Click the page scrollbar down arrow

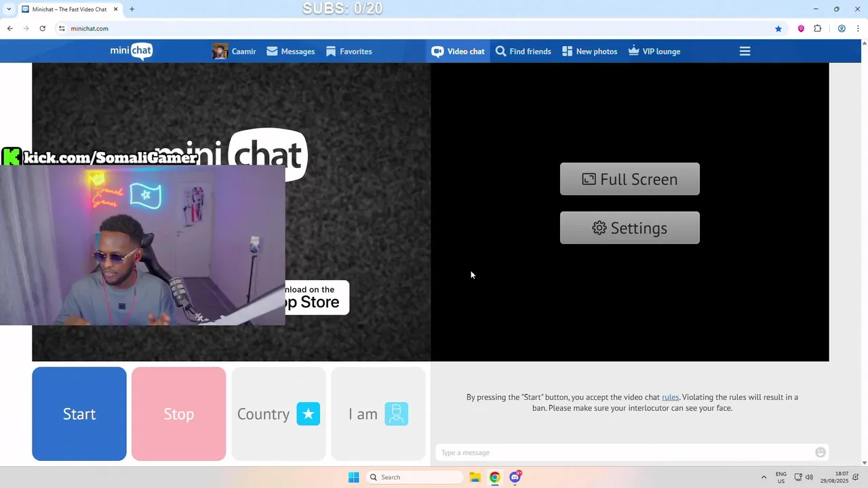click(x=864, y=463)
